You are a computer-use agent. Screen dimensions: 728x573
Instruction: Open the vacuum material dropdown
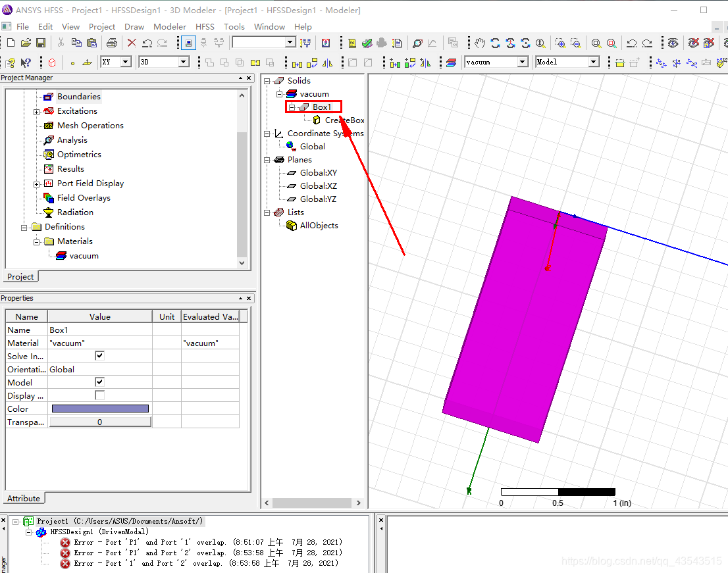click(x=523, y=62)
